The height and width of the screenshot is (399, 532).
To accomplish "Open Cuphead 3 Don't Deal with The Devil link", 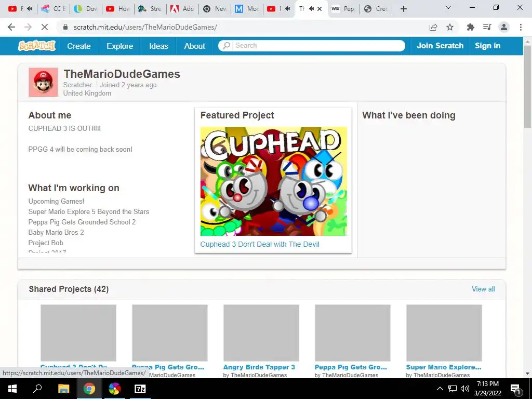I will click(260, 244).
